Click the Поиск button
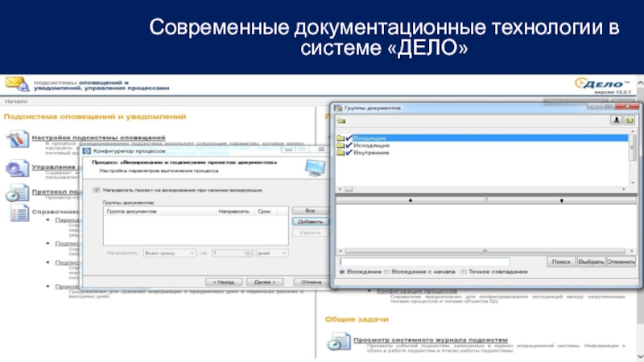Screen dimensions: 644x362 561,262
